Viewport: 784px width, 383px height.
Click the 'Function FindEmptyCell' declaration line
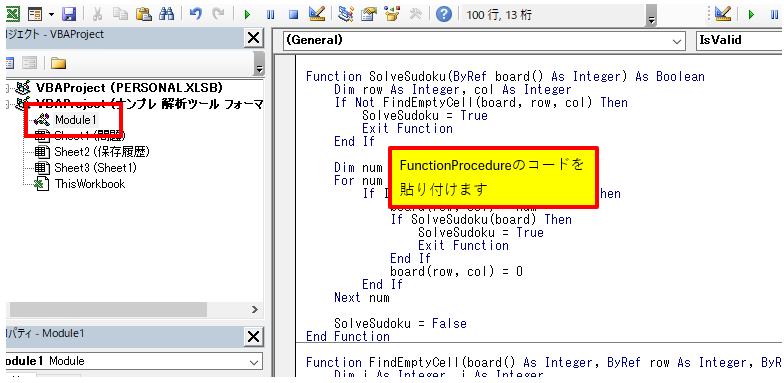click(x=544, y=362)
